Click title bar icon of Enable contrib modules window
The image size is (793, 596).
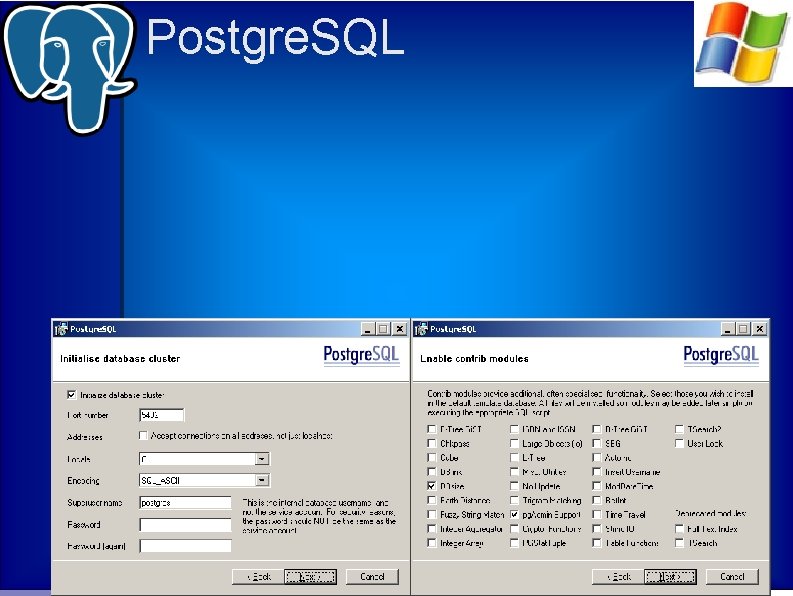tap(421, 329)
